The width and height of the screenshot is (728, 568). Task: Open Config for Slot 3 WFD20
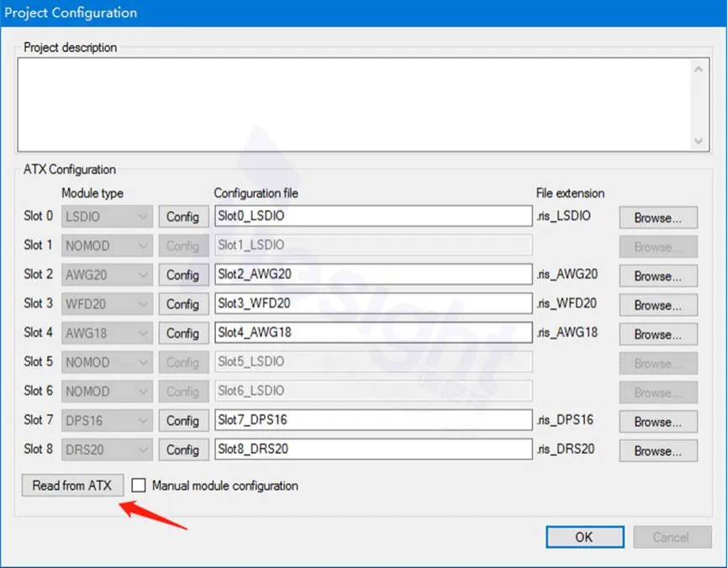click(182, 304)
